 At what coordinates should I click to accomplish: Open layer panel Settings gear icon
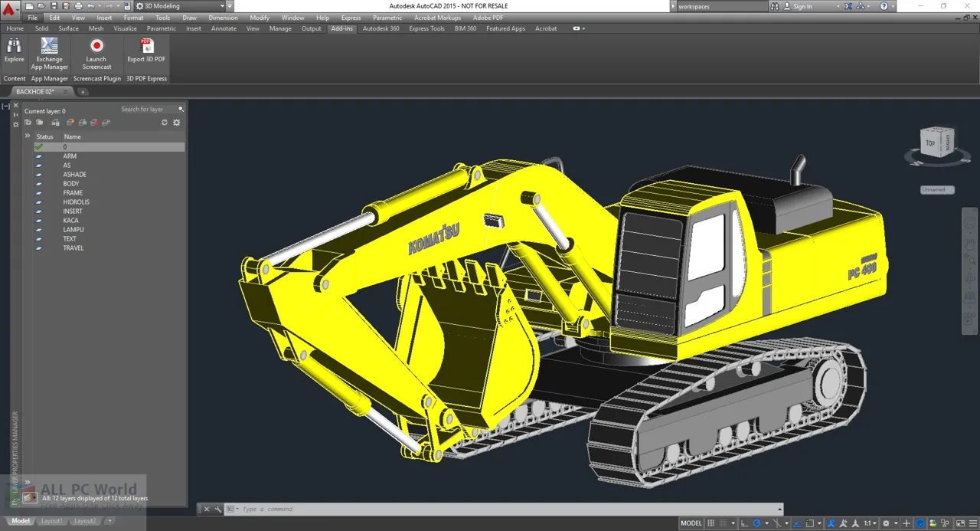tap(176, 122)
